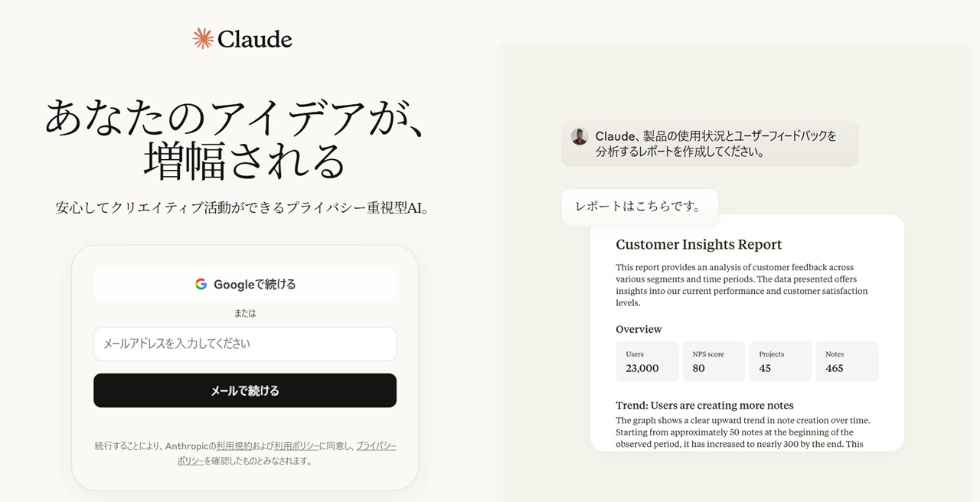Click the user prompt chat bubble
This screenshot has height=502, width=980.
pyautogui.click(x=710, y=144)
